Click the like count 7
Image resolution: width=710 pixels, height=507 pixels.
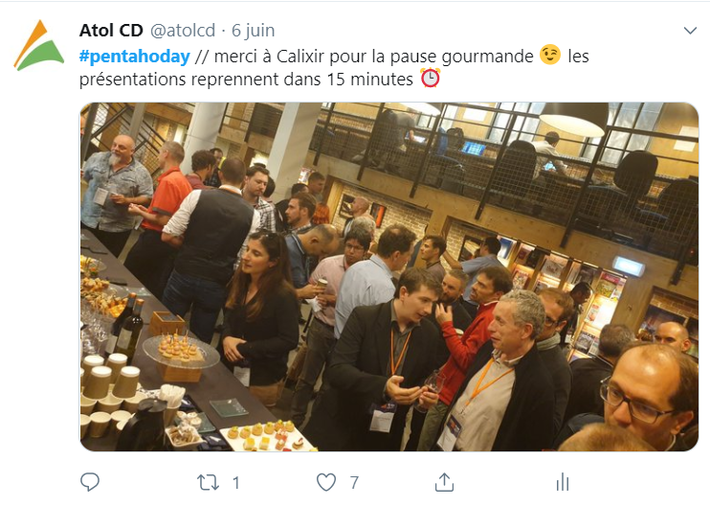tap(354, 483)
